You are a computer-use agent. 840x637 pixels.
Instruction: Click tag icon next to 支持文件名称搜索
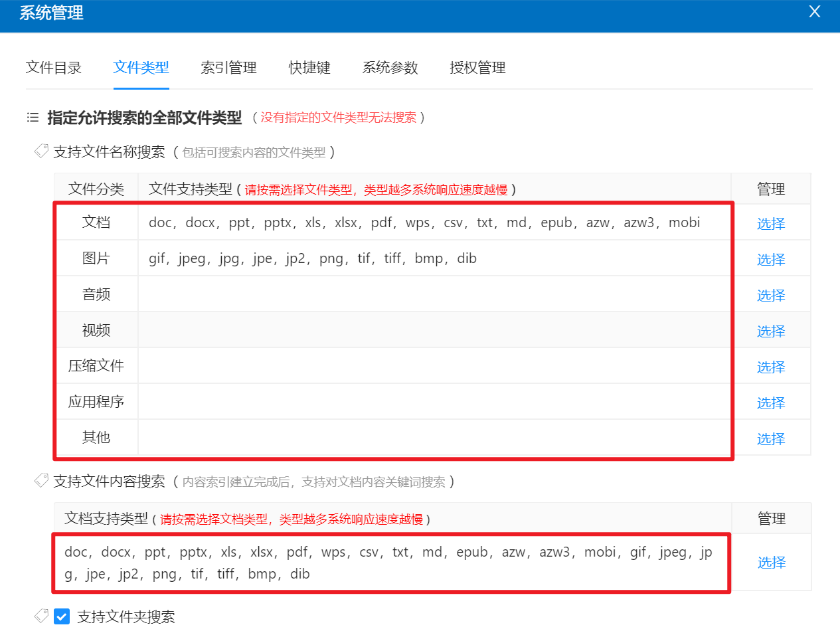coord(41,151)
